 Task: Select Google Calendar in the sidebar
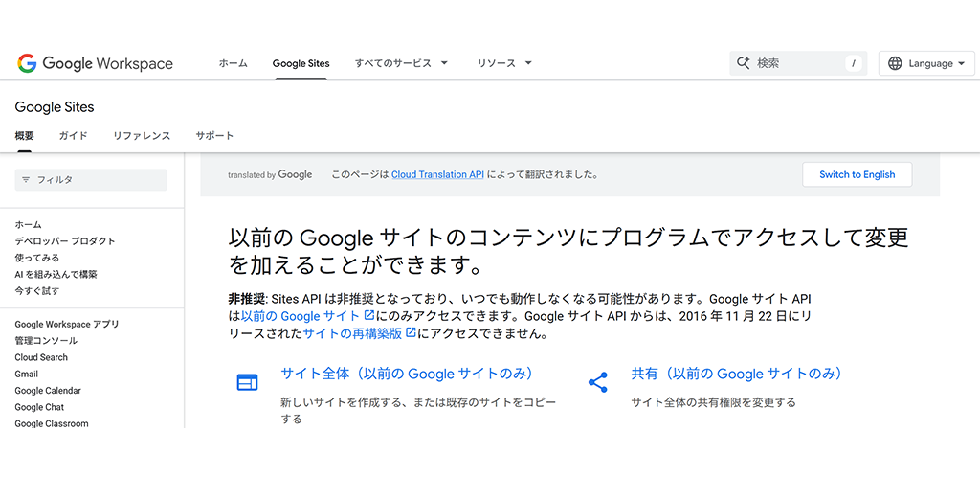click(48, 391)
